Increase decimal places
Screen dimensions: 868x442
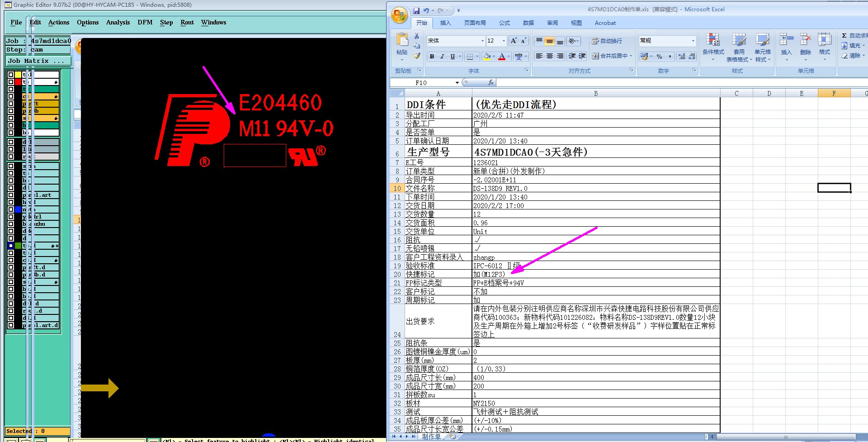pyautogui.click(x=682, y=57)
